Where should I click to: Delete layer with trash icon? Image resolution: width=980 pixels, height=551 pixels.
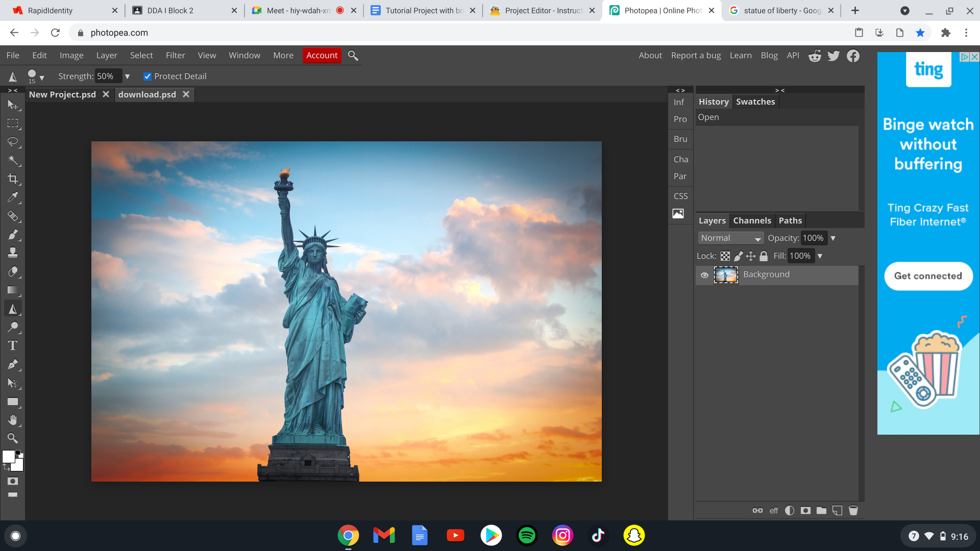(x=853, y=510)
